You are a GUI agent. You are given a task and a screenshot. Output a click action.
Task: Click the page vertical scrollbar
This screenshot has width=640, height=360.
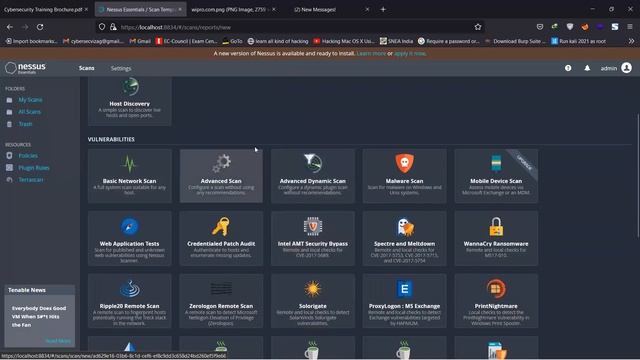click(x=638, y=176)
